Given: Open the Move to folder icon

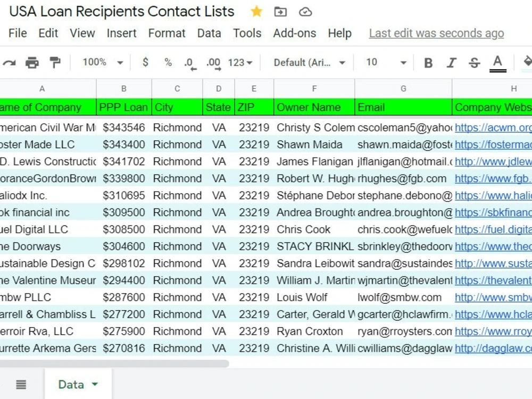Looking at the screenshot, I should tap(280, 11).
